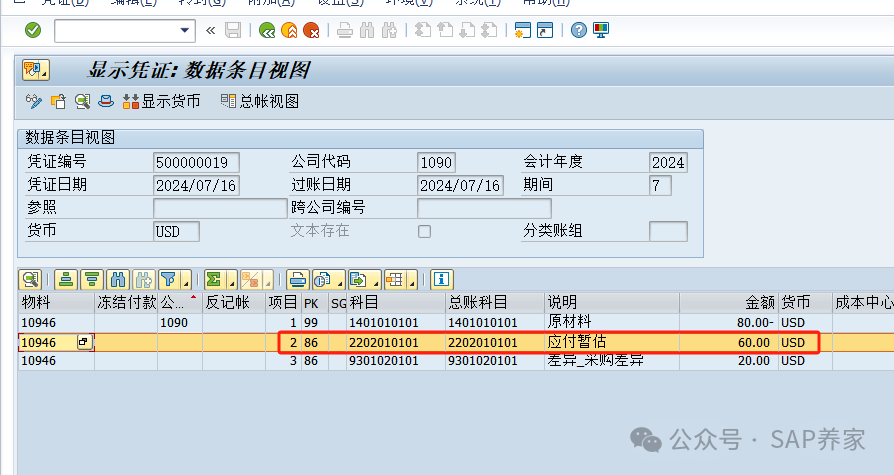Screen dimensions: 894x475
Task: Click the yellow Exit icon
Action: (289, 30)
